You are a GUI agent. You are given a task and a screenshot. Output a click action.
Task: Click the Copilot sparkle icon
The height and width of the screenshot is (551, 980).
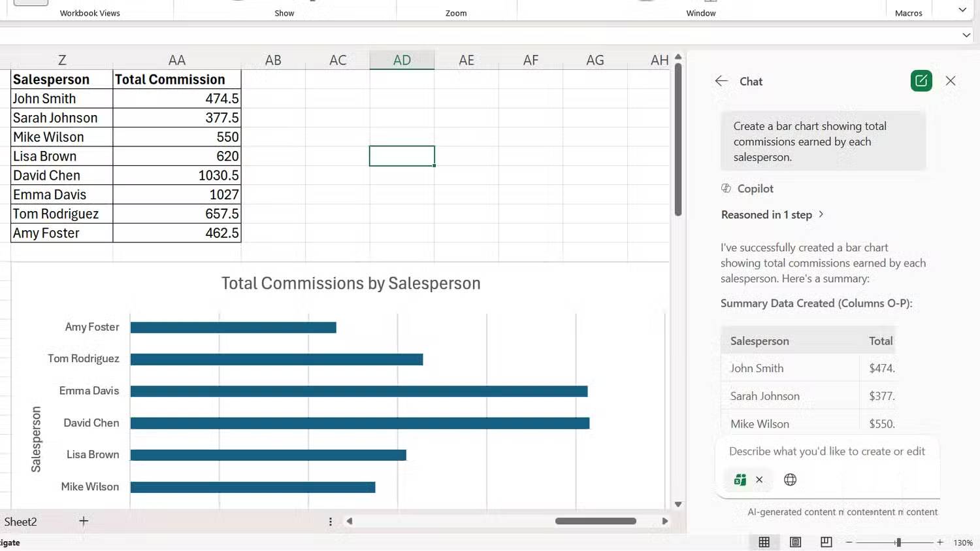tap(725, 188)
